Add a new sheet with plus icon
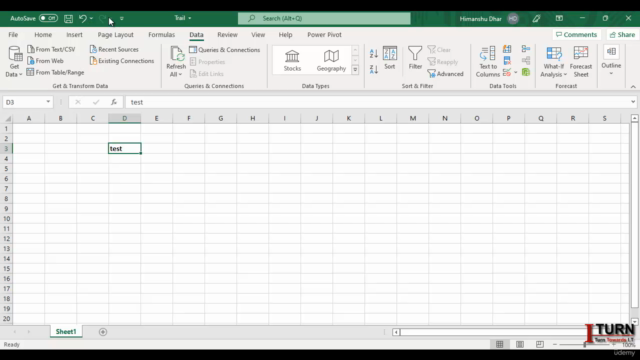This screenshot has height=360, width=640. tap(103, 332)
